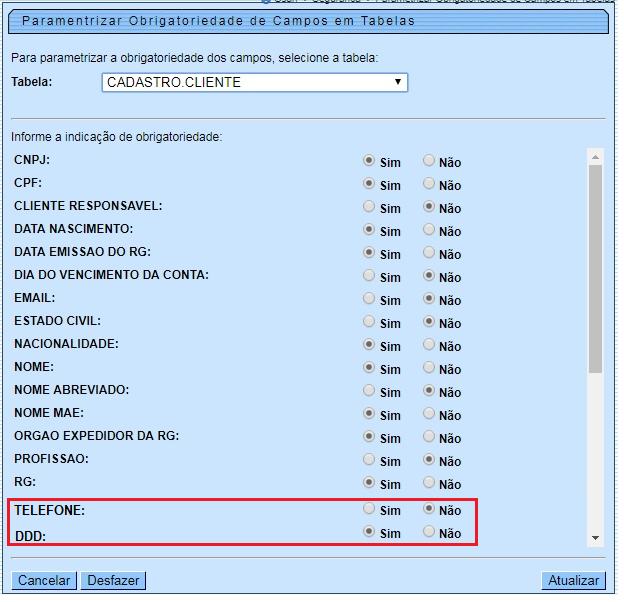Screen dimensions: 624x602
Task: Click the scrollbar up arrow
Action: [596, 157]
